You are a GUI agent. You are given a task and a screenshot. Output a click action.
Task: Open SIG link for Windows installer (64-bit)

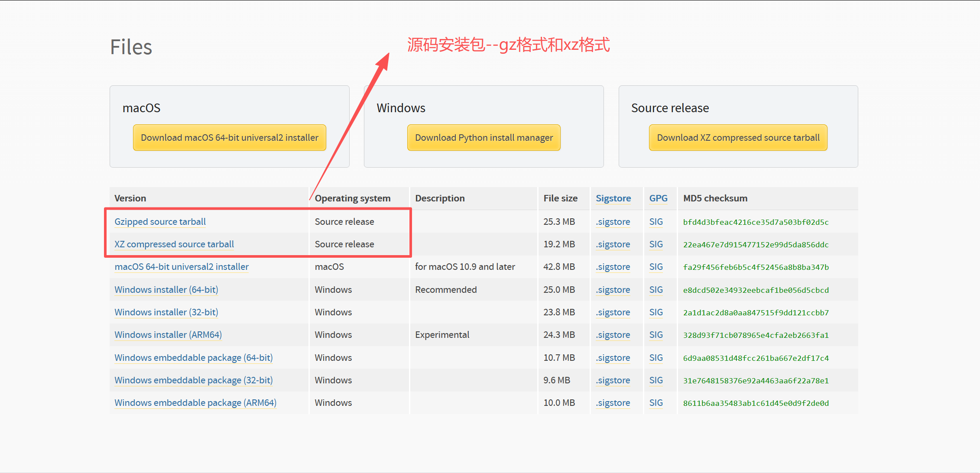[656, 290]
